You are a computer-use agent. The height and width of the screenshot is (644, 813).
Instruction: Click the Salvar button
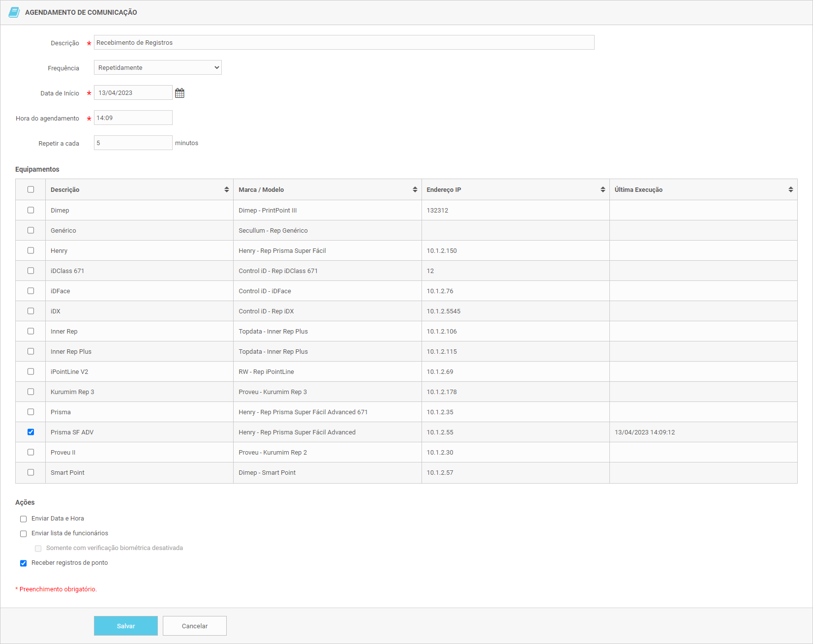[x=125, y=626]
